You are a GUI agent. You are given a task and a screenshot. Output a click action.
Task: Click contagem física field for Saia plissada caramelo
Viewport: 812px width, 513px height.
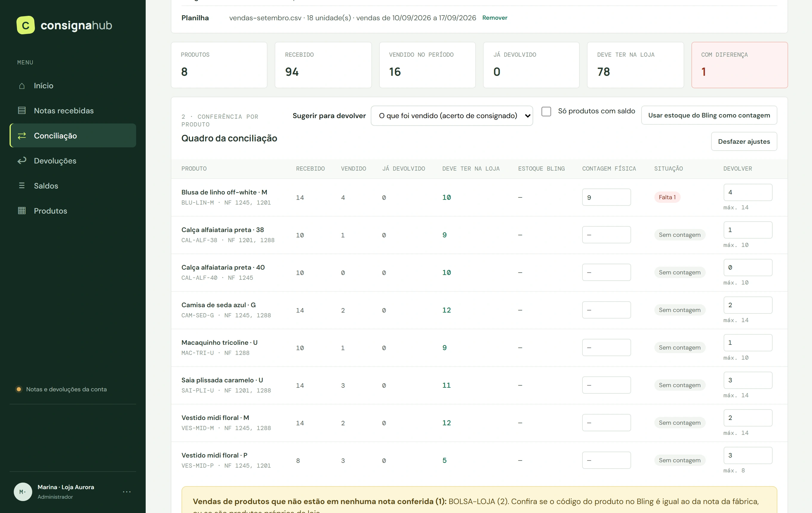(x=606, y=385)
